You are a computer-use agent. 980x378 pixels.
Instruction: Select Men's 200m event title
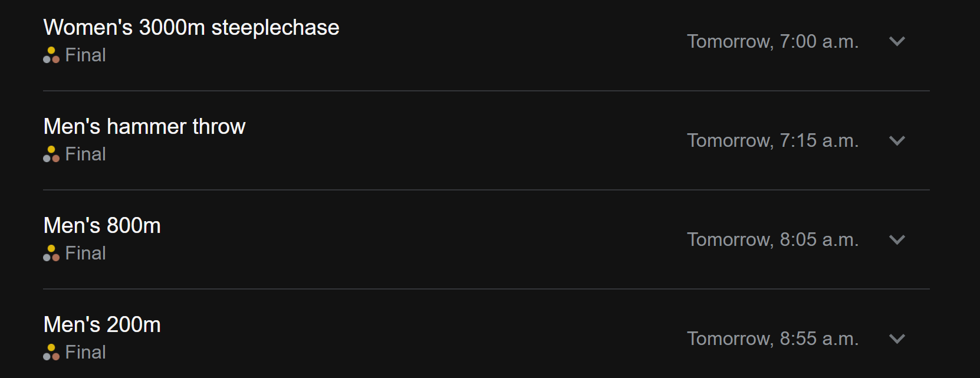click(x=102, y=325)
